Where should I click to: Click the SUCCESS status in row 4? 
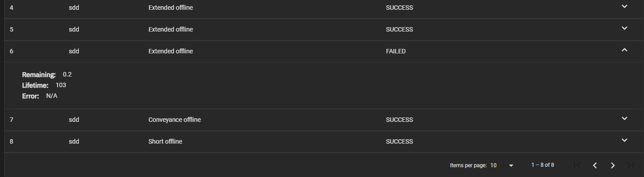coord(399,8)
